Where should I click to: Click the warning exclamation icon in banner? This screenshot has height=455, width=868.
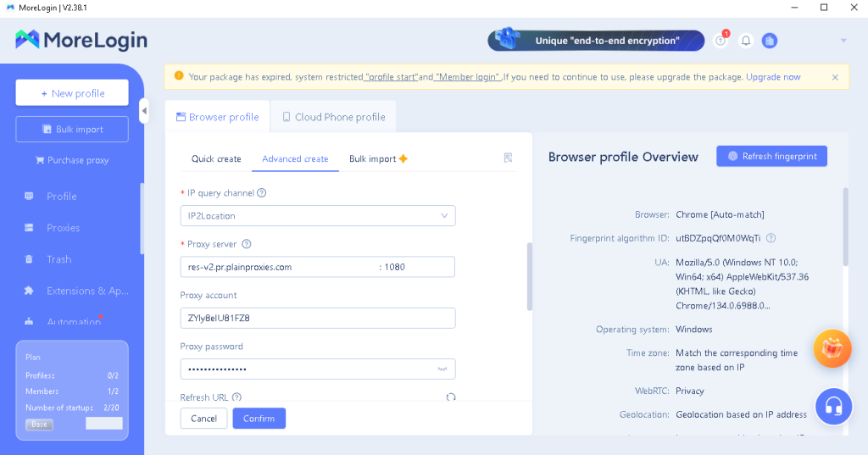tap(179, 76)
